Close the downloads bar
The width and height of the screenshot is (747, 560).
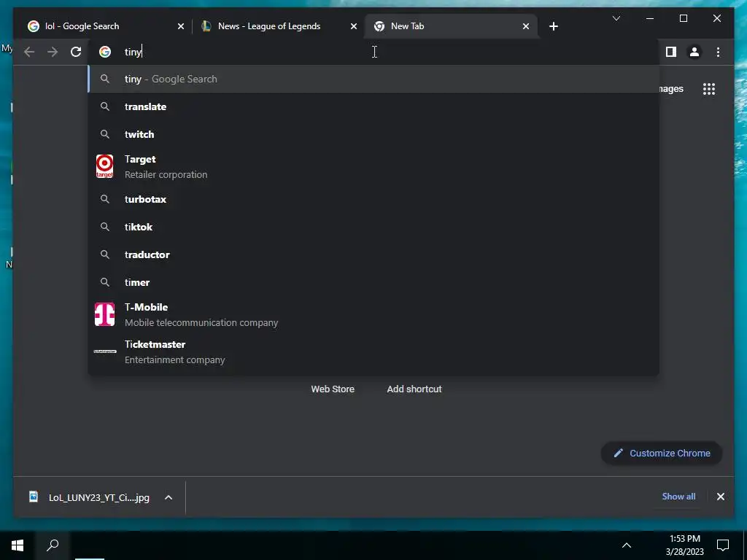coord(720,497)
